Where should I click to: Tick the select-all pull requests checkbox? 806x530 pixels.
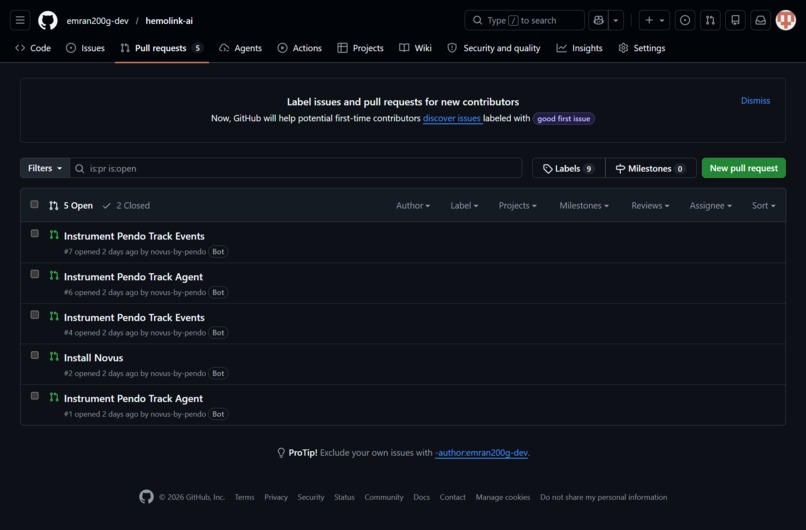(34, 204)
